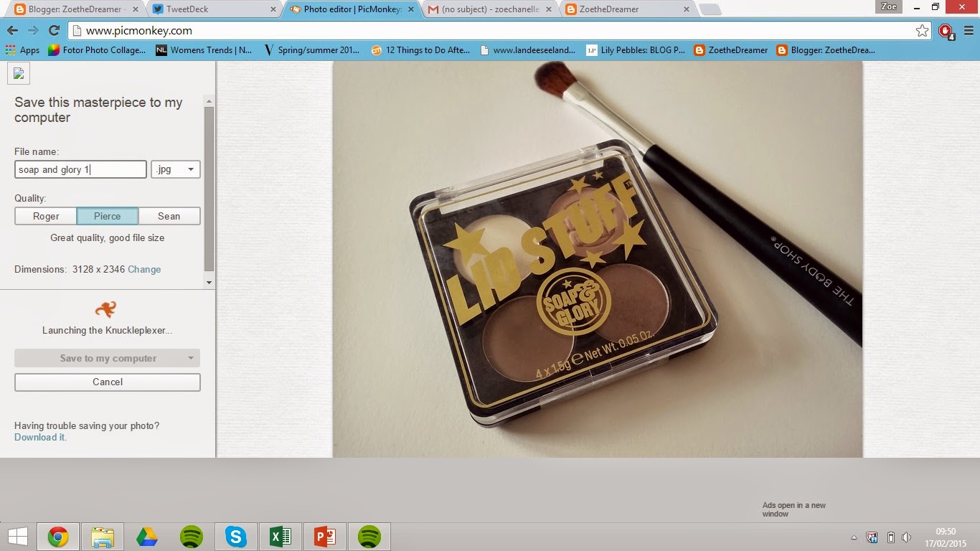980x551 pixels.
Task: Click the File name input field
Action: [80, 169]
